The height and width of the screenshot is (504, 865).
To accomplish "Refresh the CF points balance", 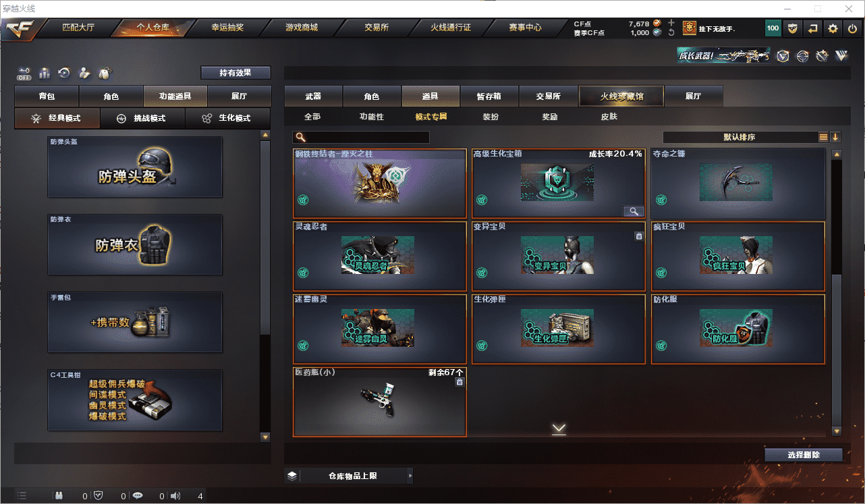I will (671, 32).
